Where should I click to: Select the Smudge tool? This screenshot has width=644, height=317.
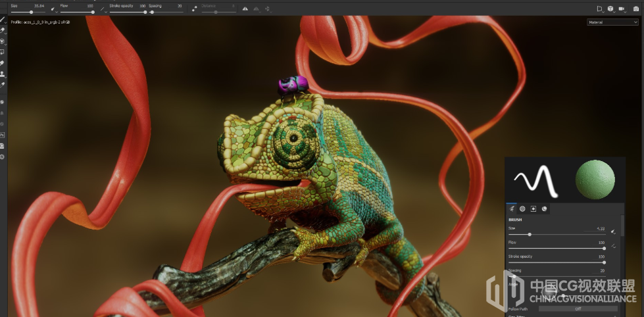pos(3,63)
